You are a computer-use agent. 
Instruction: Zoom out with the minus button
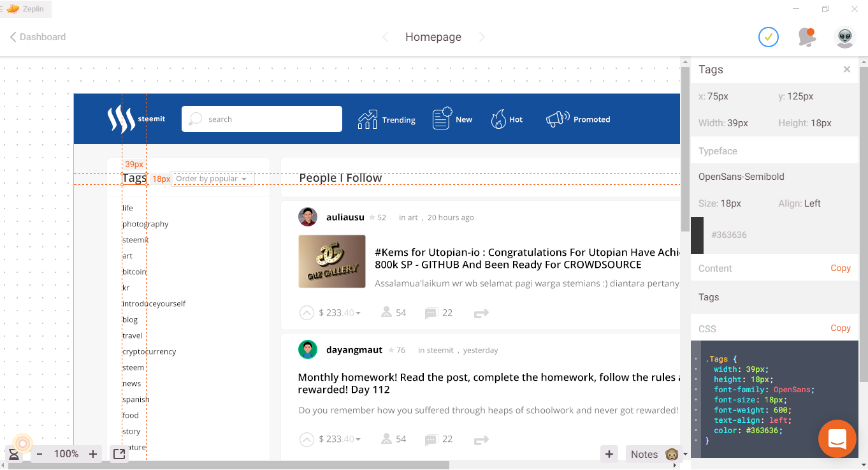40,454
